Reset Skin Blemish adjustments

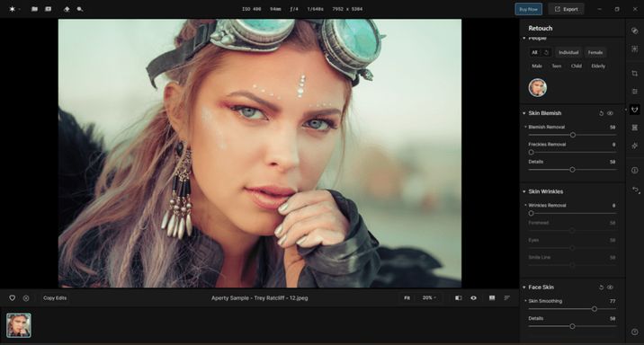click(602, 113)
